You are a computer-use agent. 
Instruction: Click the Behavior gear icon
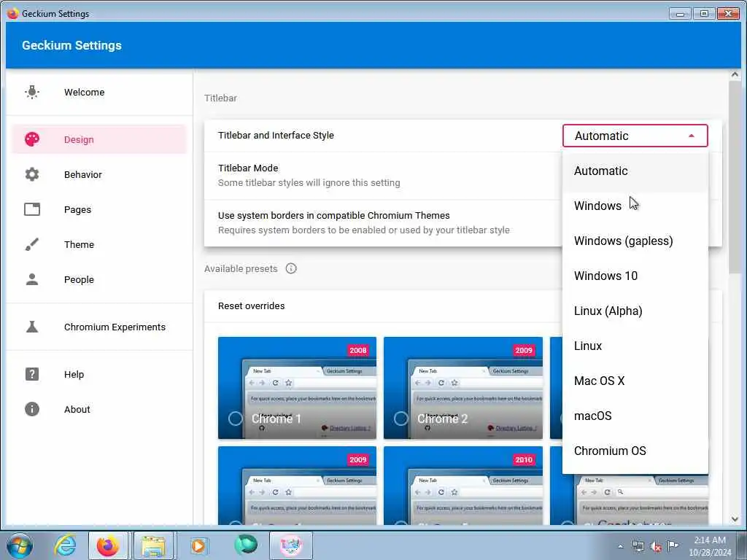point(32,174)
